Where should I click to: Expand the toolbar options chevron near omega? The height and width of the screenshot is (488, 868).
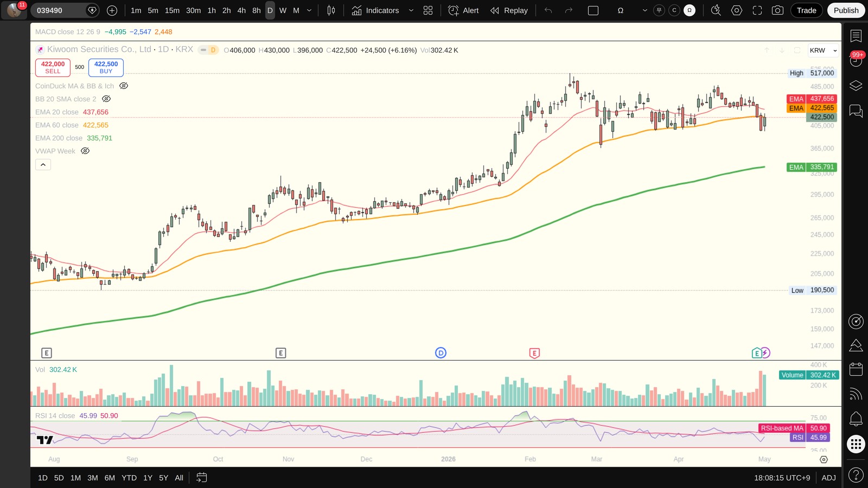[x=644, y=10]
